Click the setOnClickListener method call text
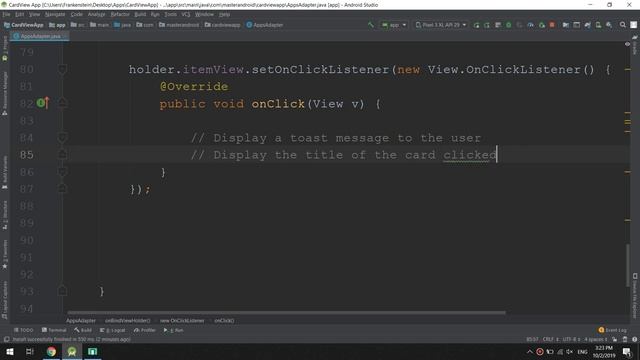 coord(320,69)
